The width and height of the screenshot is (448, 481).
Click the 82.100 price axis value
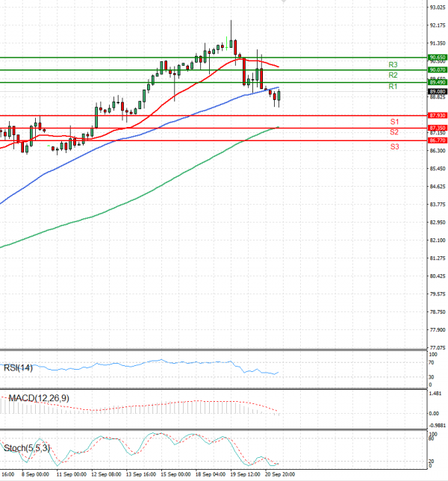click(x=438, y=241)
